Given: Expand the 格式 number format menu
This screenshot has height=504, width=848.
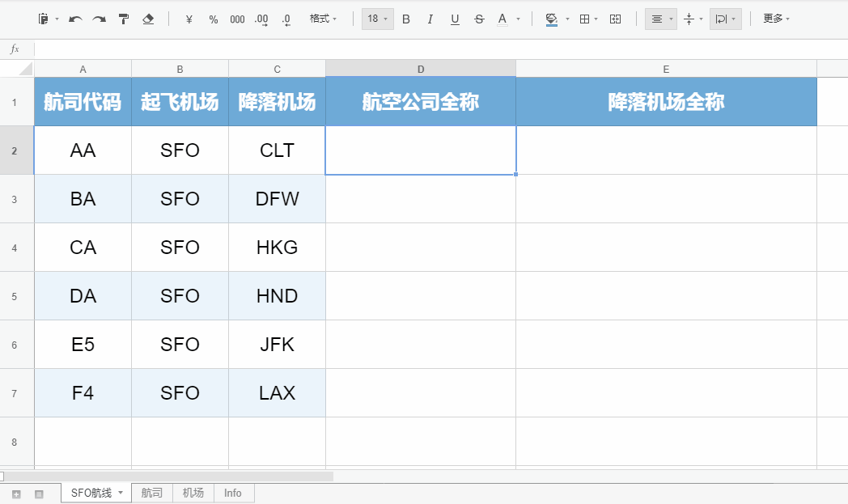Looking at the screenshot, I should (x=322, y=18).
